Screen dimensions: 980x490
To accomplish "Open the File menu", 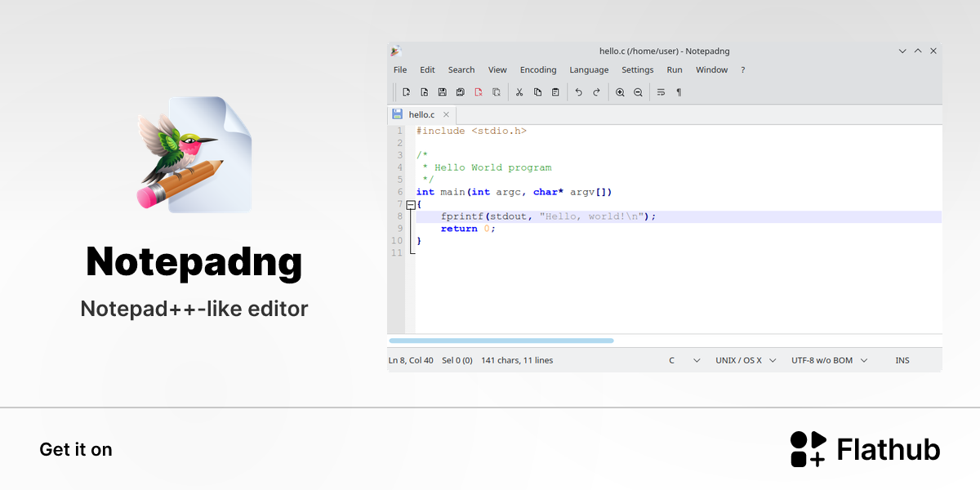I will pos(400,70).
